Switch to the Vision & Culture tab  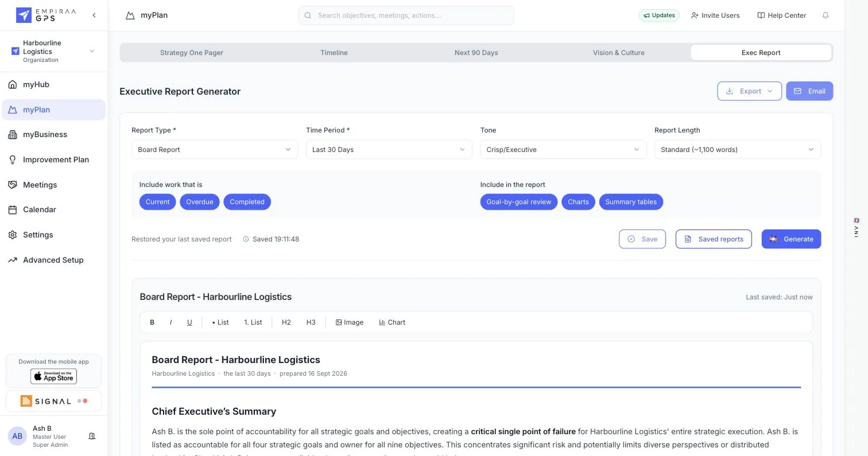[619, 53]
